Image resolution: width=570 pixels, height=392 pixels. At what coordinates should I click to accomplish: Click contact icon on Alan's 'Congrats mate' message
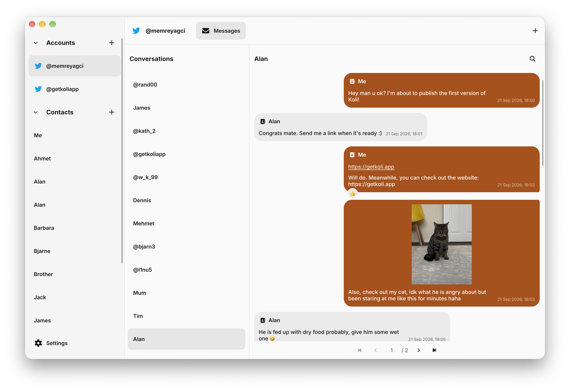pos(263,121)
